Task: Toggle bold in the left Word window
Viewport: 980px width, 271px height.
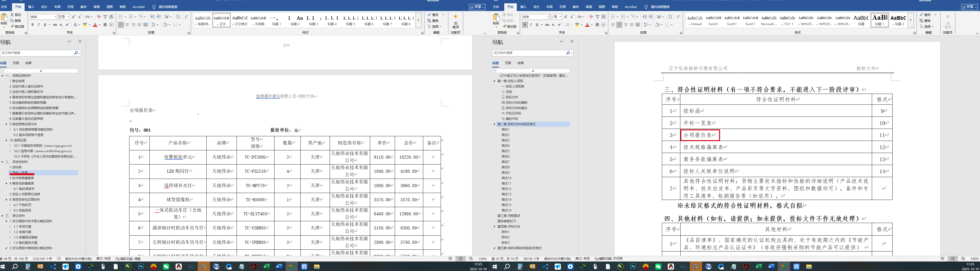Action: point(33,25)
